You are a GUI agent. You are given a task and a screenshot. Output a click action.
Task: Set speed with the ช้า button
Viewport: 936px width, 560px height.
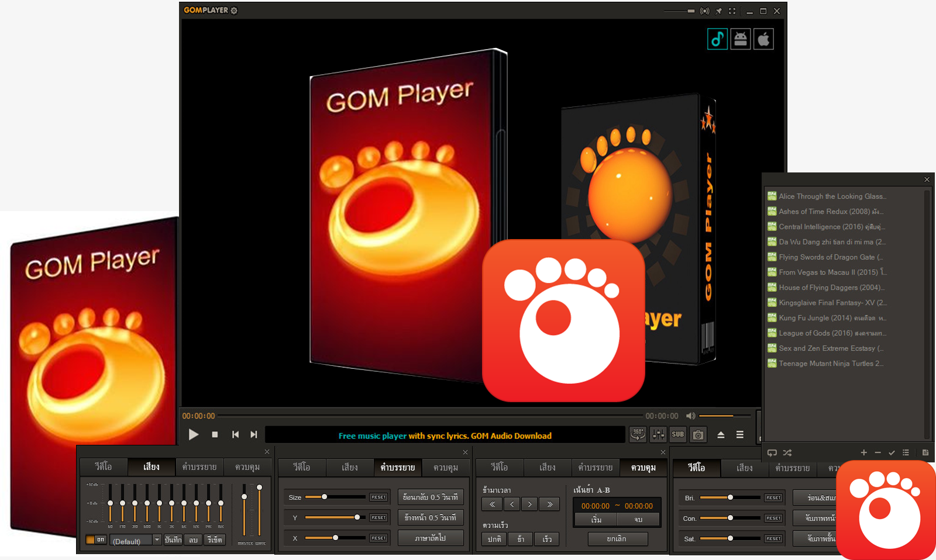[521, 539]
